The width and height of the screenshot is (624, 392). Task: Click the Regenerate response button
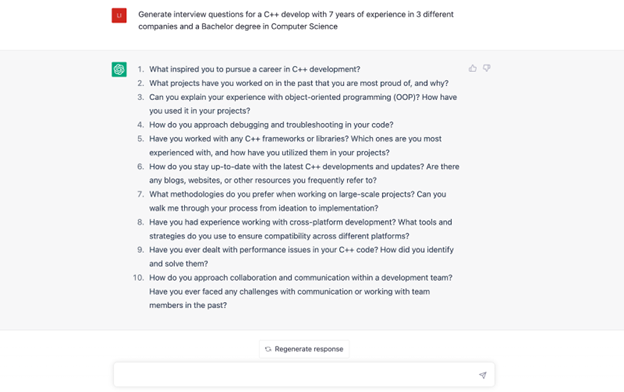pos(304,349)
